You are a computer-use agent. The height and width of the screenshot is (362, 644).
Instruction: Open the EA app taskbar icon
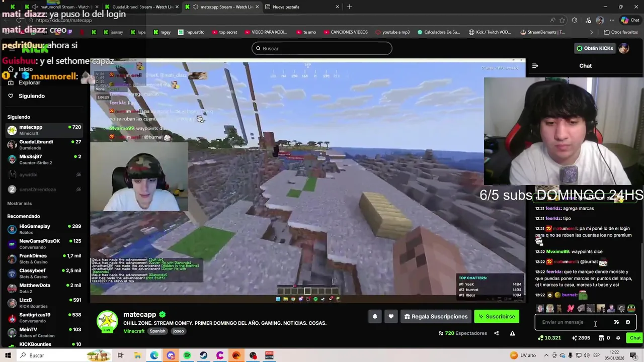(x=236, y=355)
